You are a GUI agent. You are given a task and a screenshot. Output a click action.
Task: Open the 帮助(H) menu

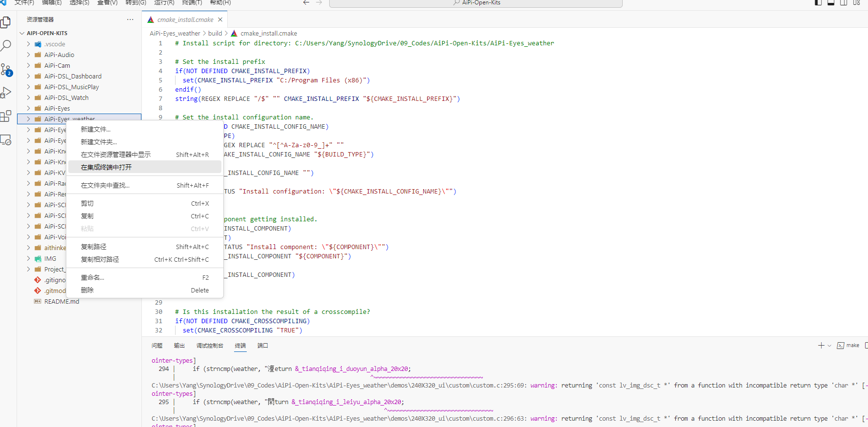(x=220, y=2)
